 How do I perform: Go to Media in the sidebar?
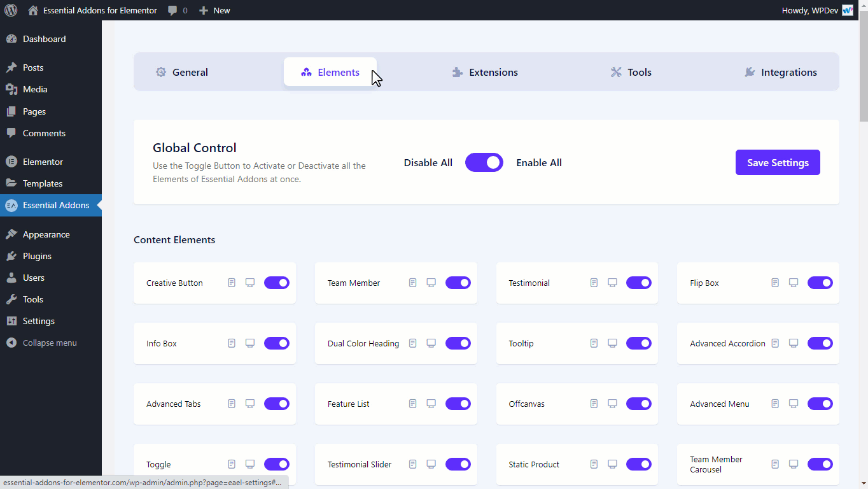coord(51,89)
